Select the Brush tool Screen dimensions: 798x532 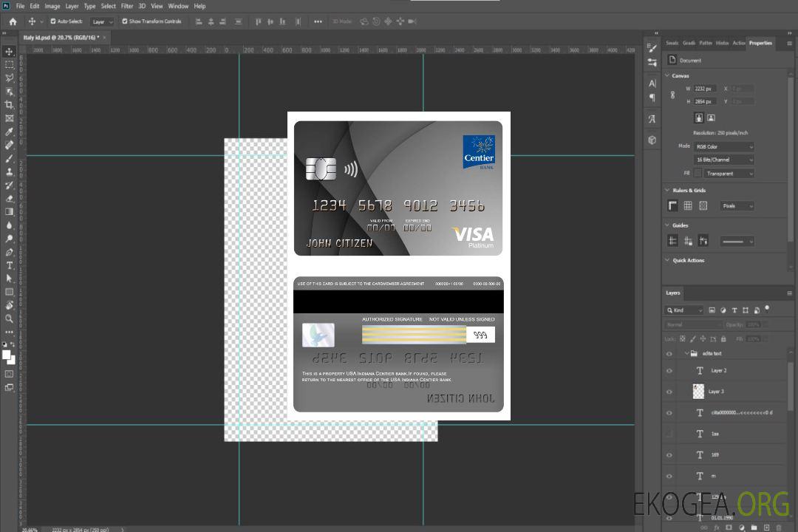(x=9, y=158)
